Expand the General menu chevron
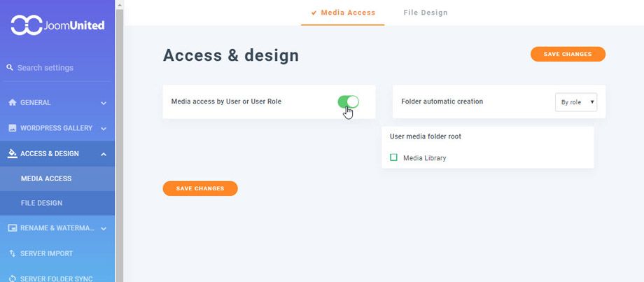The height and width of the screenshot is (282, 644). [104, 103]
